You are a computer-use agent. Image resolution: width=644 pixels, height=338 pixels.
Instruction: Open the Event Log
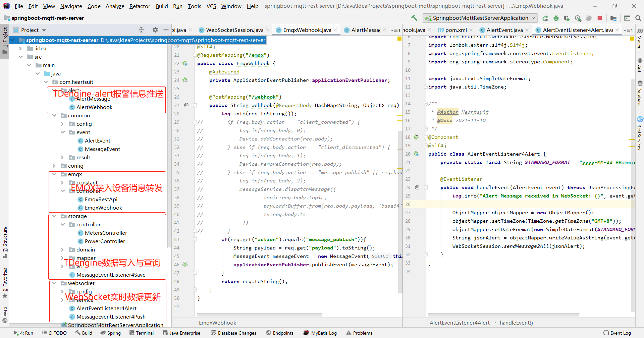[617, 333]
